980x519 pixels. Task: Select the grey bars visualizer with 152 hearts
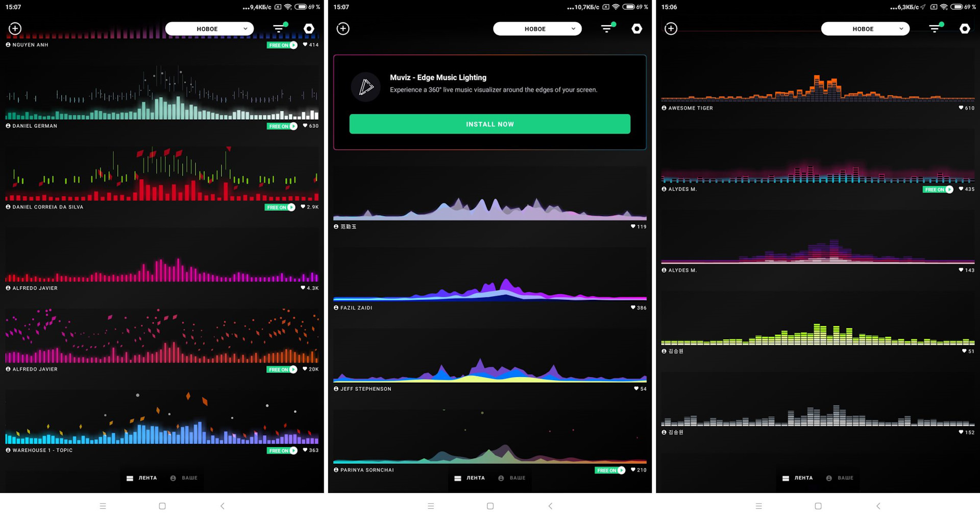tap(818, 399)
